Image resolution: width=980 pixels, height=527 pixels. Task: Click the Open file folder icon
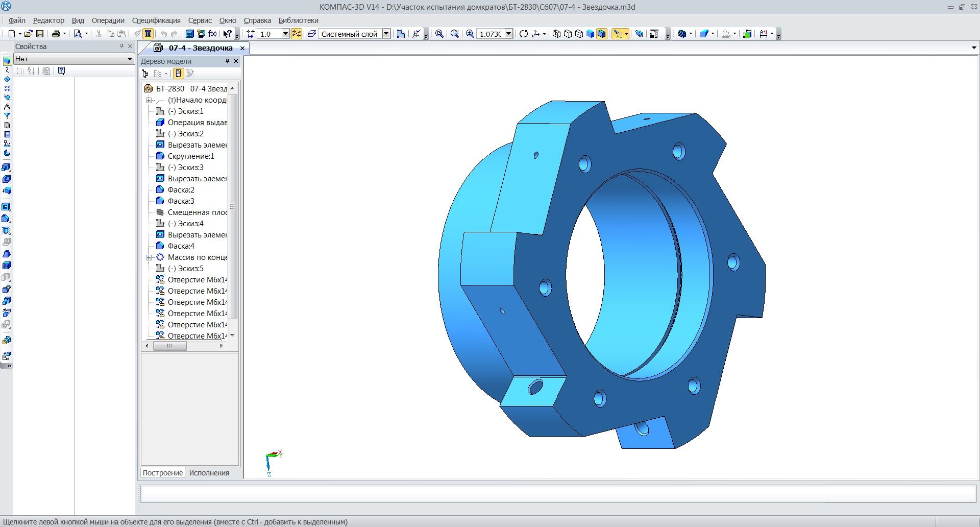tap(29, 34)
